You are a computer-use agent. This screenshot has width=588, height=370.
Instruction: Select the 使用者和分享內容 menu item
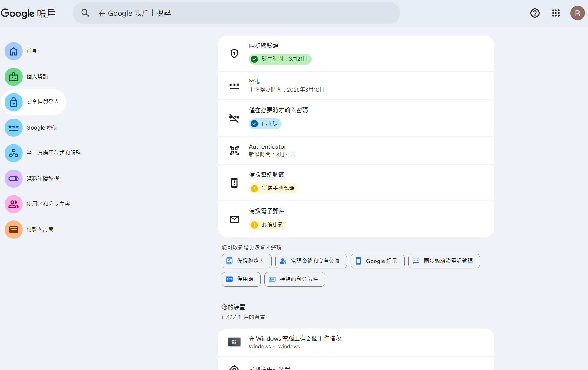tap(48, 204)
